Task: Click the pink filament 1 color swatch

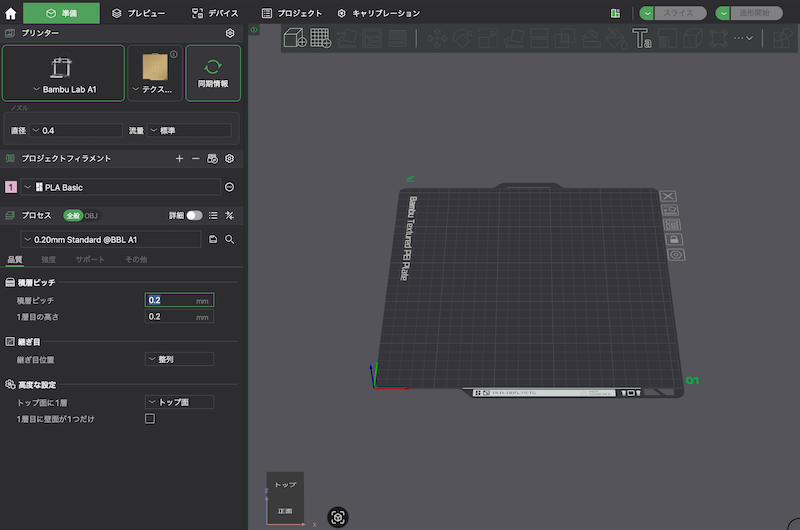Action: click(11, 187)
